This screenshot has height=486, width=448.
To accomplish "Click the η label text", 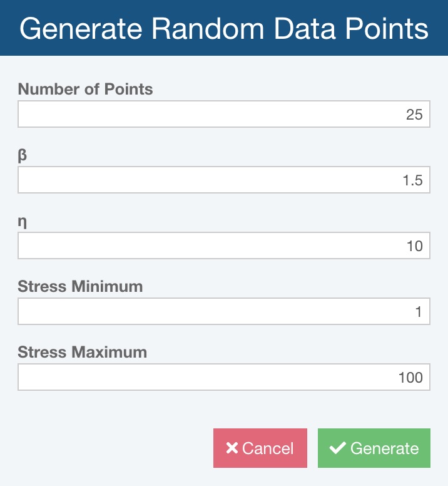I will 22,221.
